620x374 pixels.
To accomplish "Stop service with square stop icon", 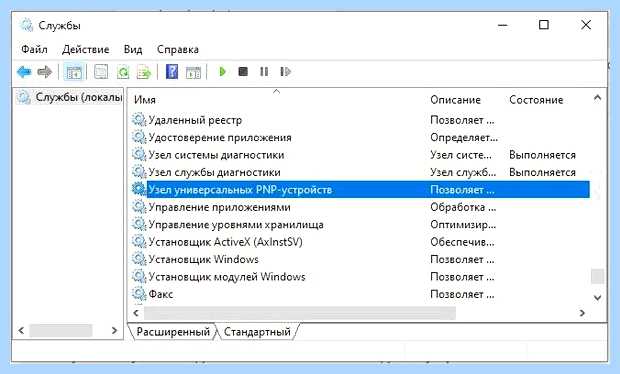I will pos(243,72).
